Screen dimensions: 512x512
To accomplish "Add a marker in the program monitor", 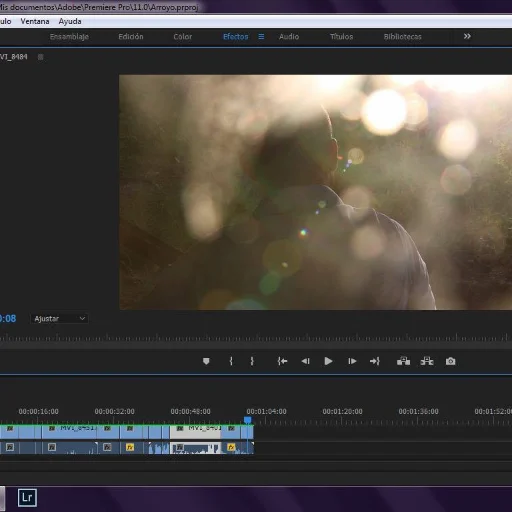I will tap(206, 361).
